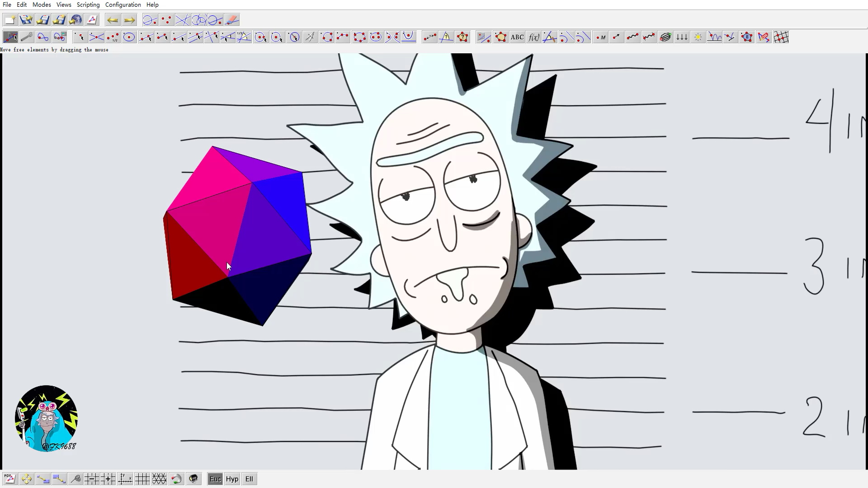Export the view to PDF
This screenshot has height=488, width=868.
pyautogui.click(x=10, y=479)
